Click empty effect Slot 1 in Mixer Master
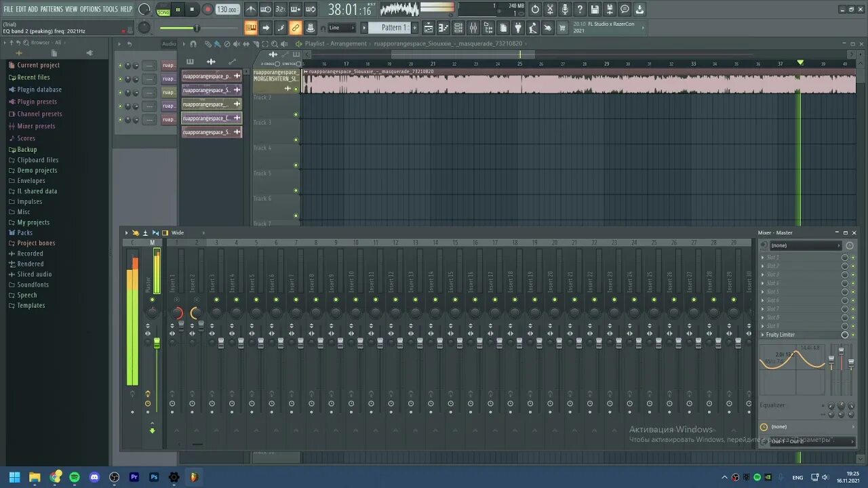868x488 pixels. [x=800, y=258]
